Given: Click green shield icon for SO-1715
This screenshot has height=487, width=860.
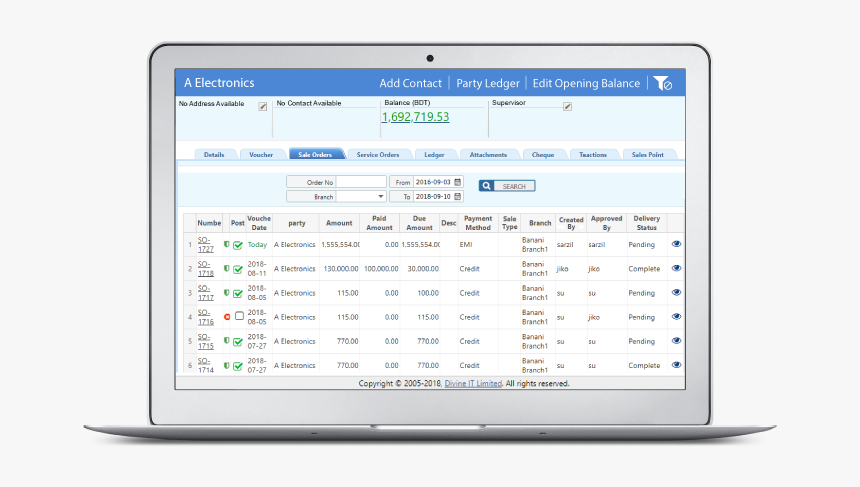Looking at the screenshot, I should tap(227, 341).
